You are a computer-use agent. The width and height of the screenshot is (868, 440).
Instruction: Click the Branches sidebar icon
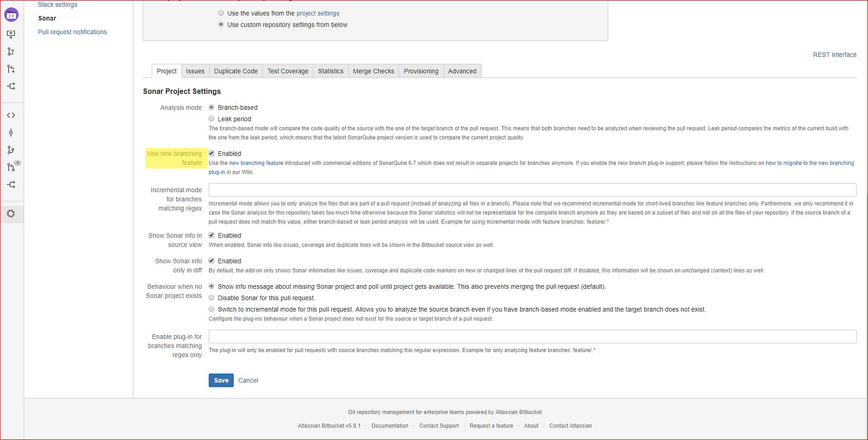[11, 149]
